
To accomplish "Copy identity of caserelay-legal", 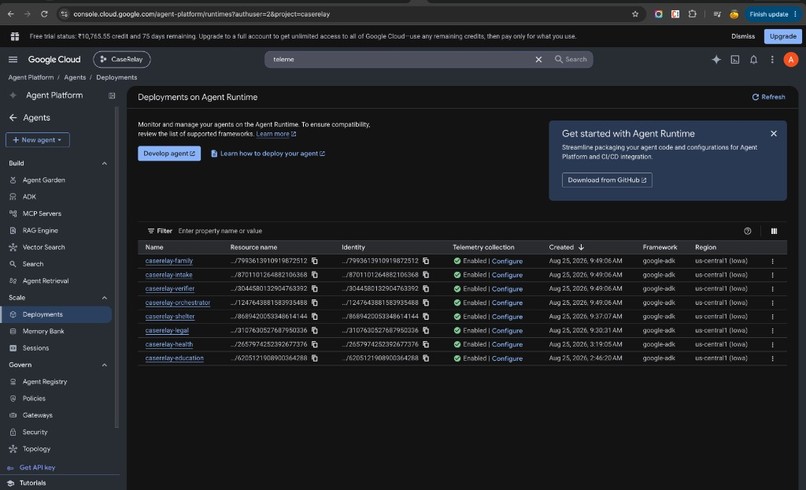I will pyautogui.click(x=426, y=331).
